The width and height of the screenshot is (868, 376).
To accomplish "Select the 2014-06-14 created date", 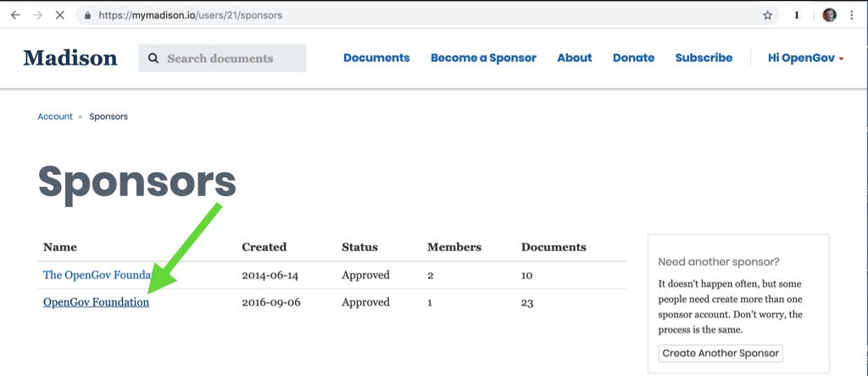I will [271, 275].
